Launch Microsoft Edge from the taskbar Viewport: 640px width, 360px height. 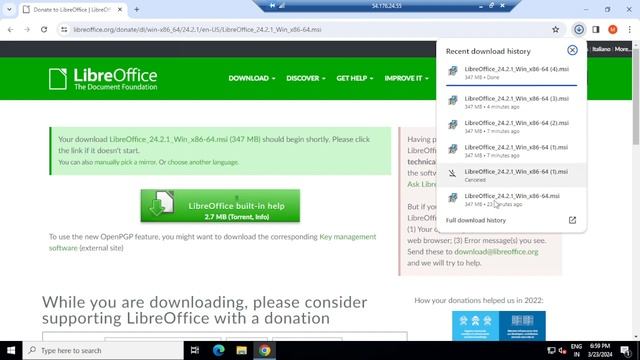218,350
